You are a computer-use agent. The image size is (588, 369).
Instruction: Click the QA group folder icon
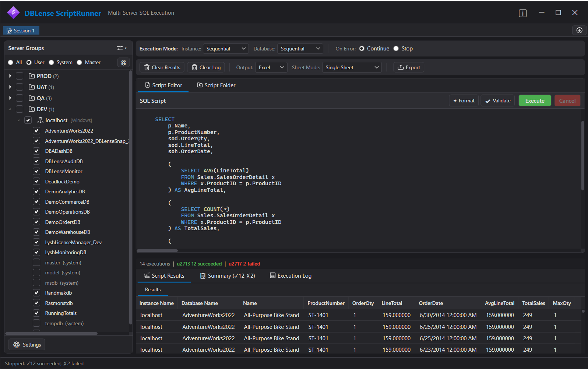click(x=32, y=98)
